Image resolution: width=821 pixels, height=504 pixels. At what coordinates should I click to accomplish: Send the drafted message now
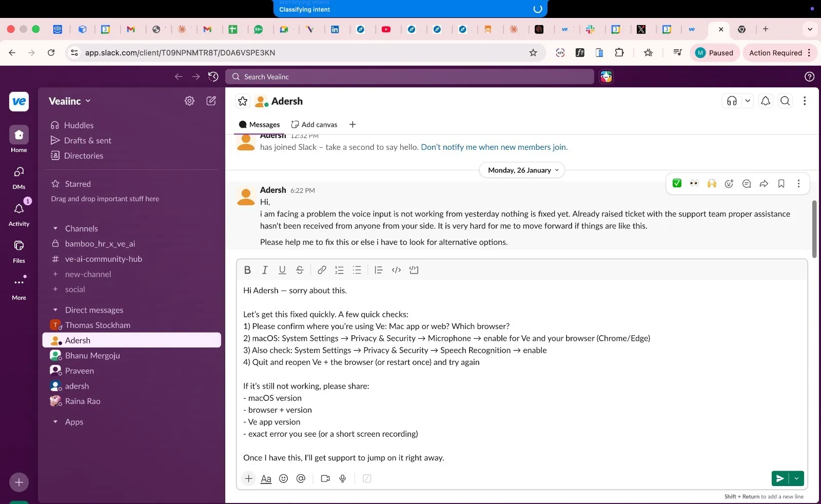click(x=779, y=478)
